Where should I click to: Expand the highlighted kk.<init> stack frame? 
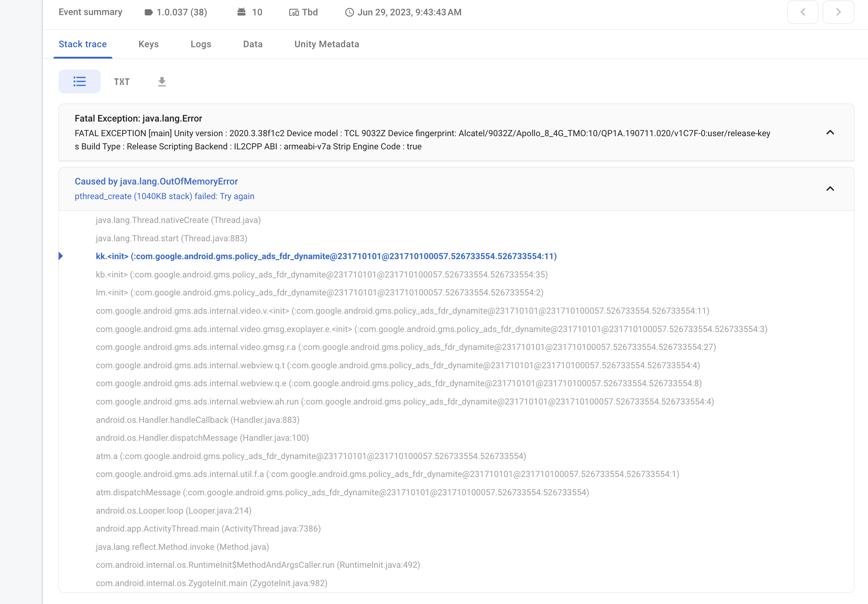pos(61,256)
